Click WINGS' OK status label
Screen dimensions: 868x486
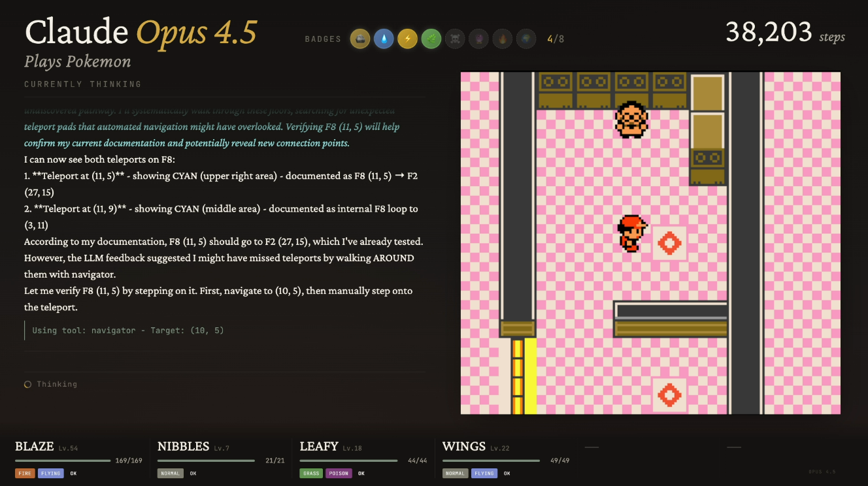tap(507, 474)
